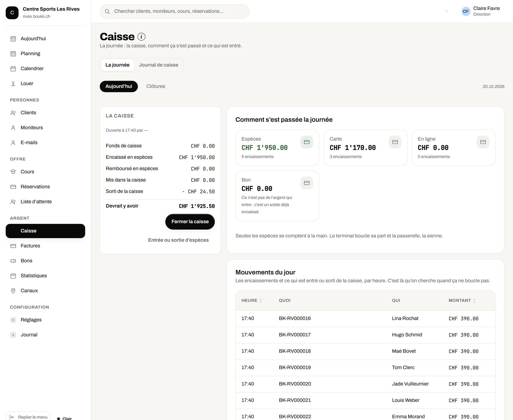Open Statistiques in the sidebar
Image resolution: width=513 pixels, height=420 pixels.
[x=45, y=276]
